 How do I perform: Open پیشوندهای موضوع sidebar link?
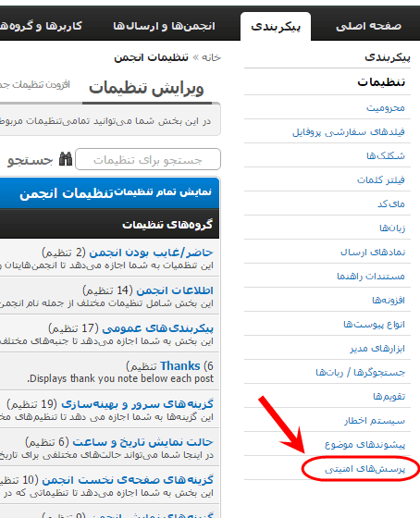pyautogui.click(x=364, y=444)
